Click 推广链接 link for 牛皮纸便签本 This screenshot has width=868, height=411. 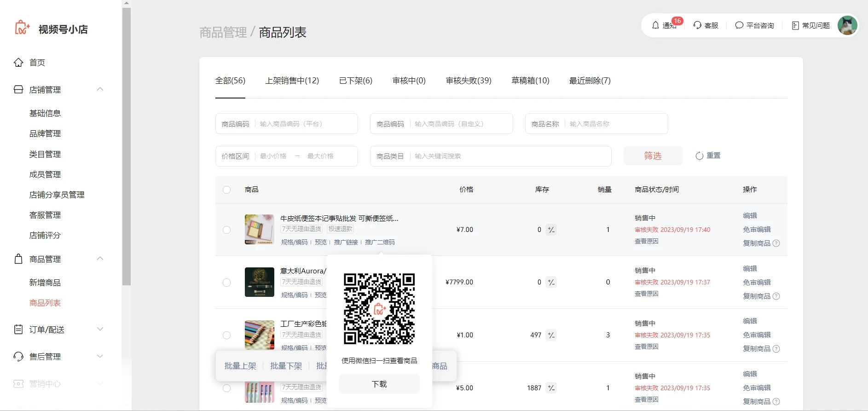[x=346, y=242]
